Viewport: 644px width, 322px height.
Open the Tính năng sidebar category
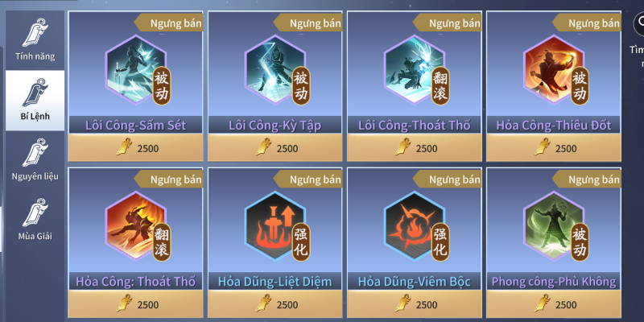(35, 39)
